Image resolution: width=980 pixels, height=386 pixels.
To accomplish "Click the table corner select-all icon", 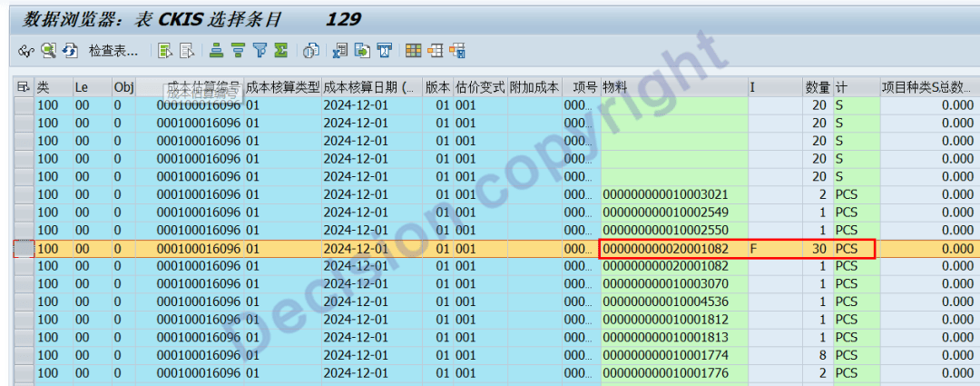I will coord(23,87).
